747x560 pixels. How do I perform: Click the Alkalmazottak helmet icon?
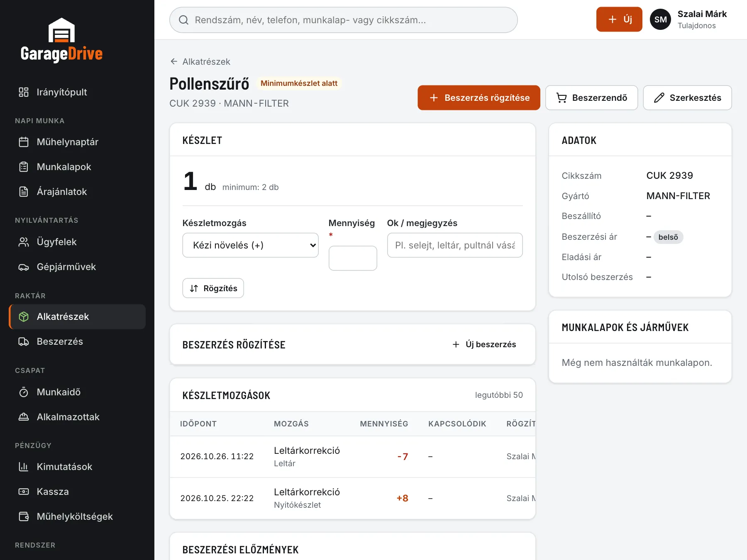24,417
